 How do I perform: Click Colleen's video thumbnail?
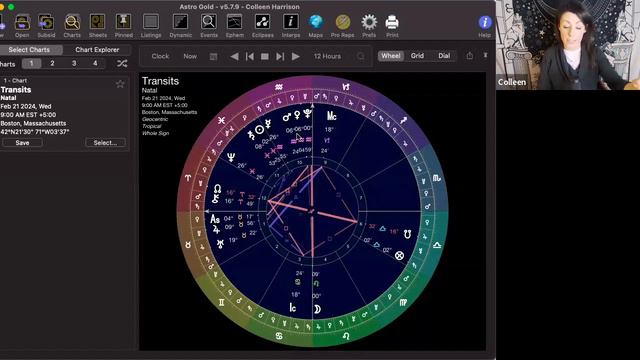click(x=568, y=44)
